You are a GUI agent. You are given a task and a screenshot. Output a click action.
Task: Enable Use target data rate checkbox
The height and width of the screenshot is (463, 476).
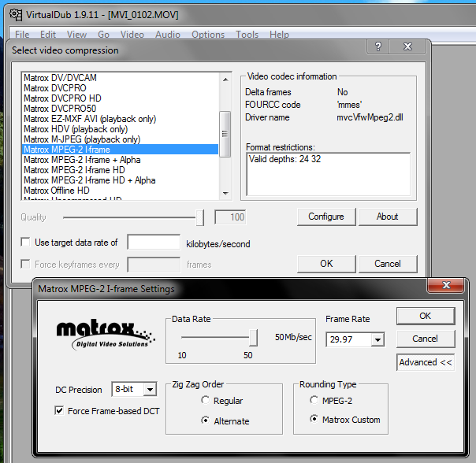[25, 242]
